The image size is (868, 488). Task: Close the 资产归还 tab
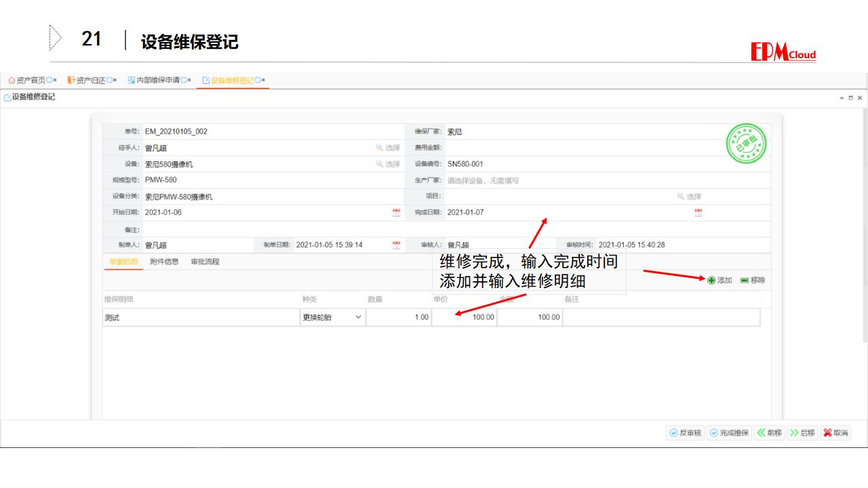point(115,80)
